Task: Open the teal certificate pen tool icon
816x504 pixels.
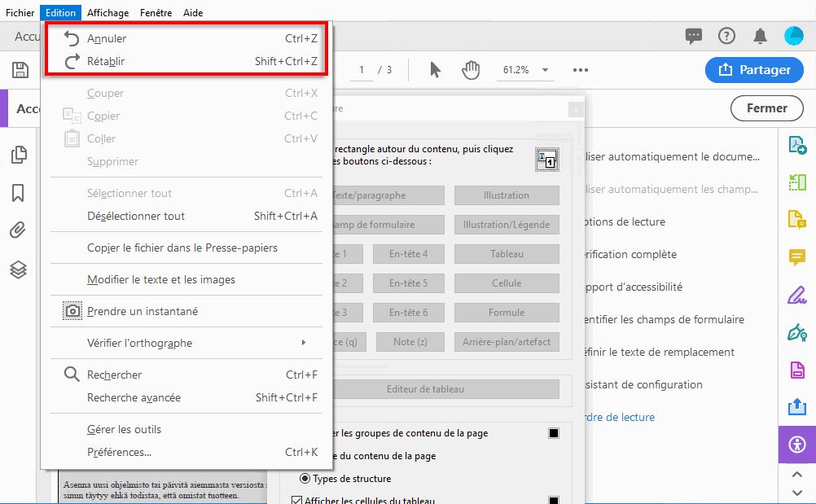Action: pyautogui.click(x=797, y=332)
